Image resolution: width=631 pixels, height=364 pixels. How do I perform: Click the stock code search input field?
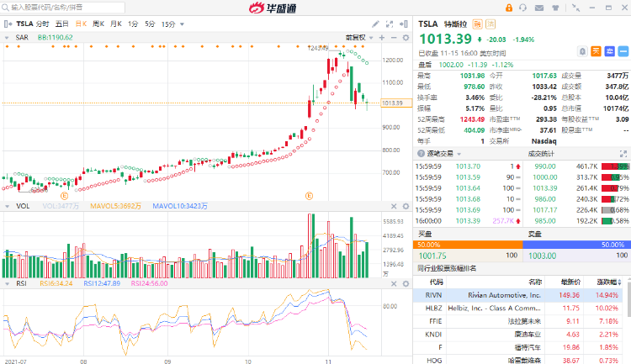[x=50, y=7]
